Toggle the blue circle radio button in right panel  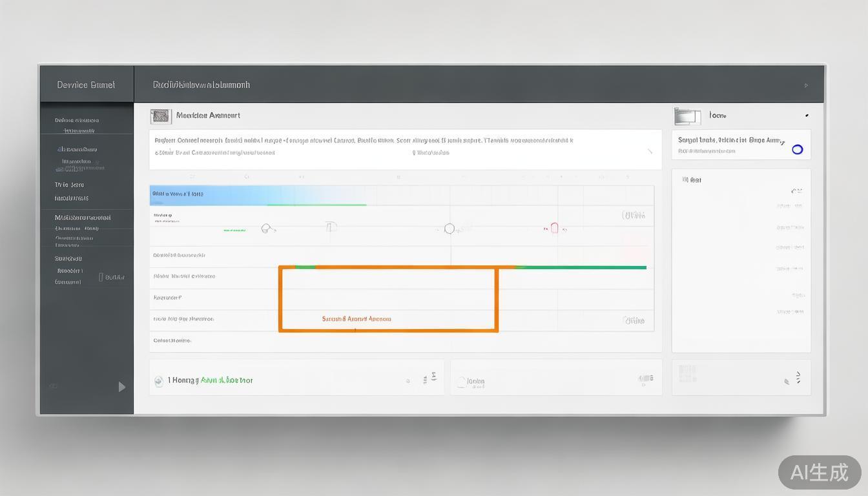click(797, 149)
